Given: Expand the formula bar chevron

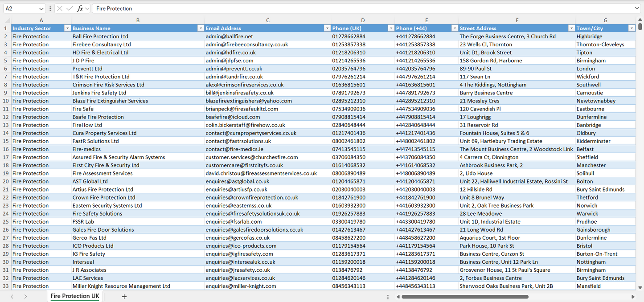Looking at the screenshot, I should [x=637, y=8].
